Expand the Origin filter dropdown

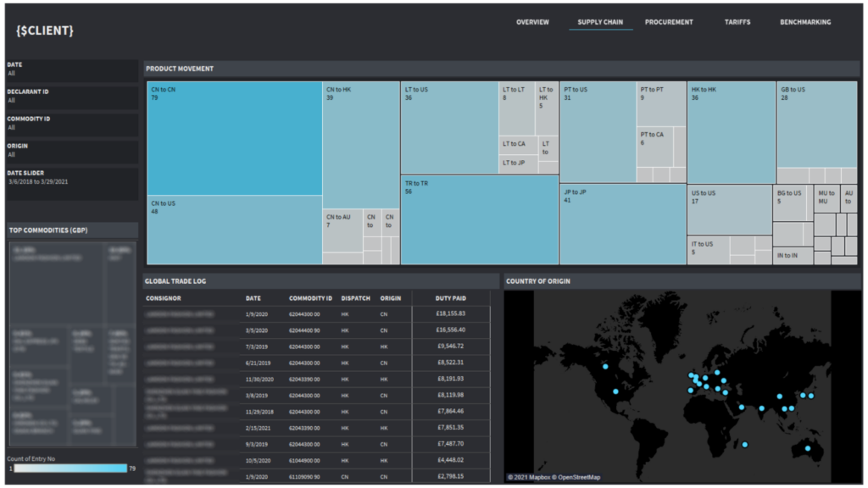(x=72, y=151)
